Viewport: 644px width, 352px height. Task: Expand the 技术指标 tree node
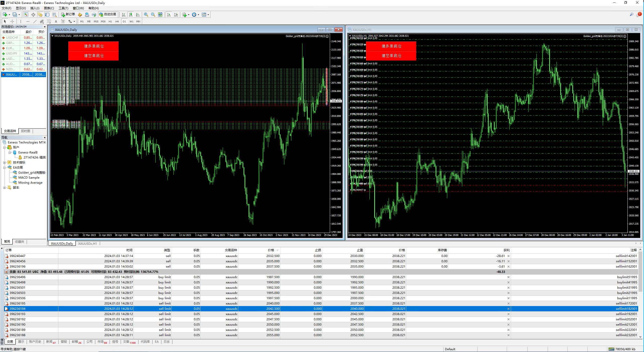(x=4, y=163)
